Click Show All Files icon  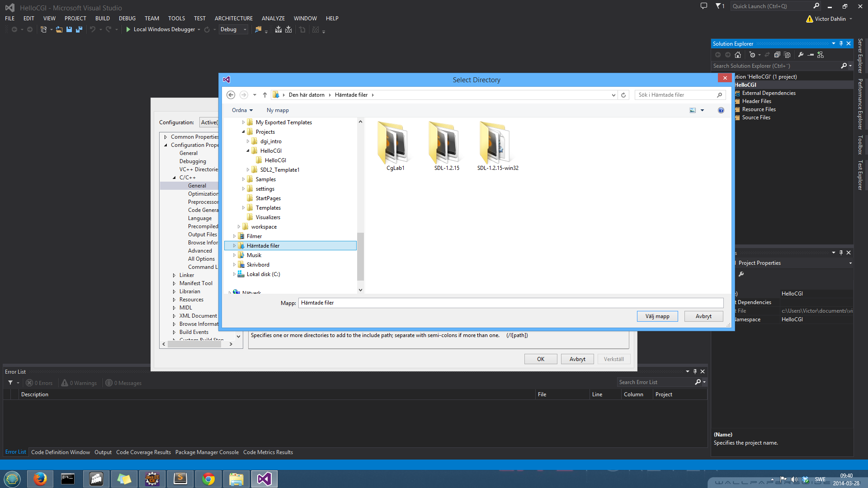click(x=787, y=55)
